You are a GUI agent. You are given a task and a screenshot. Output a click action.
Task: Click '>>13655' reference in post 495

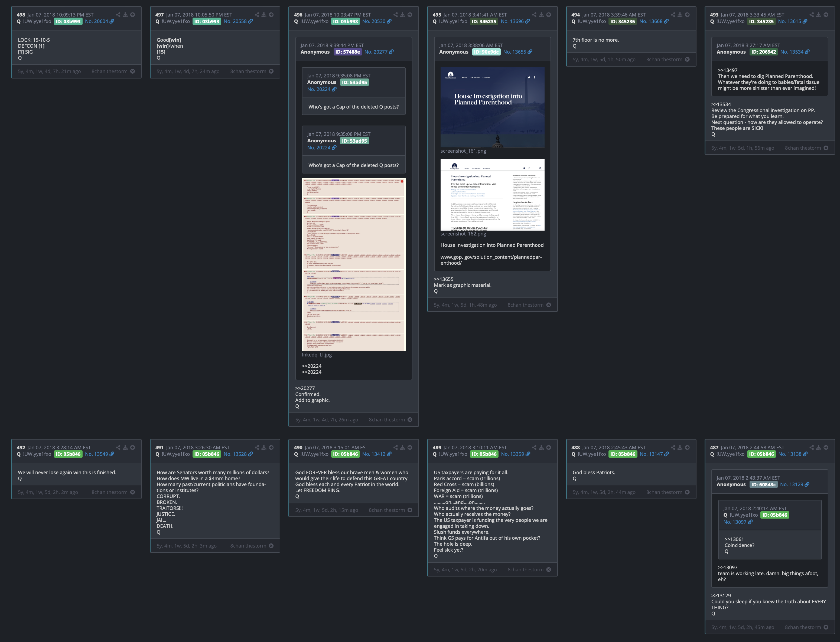(444, 279)
